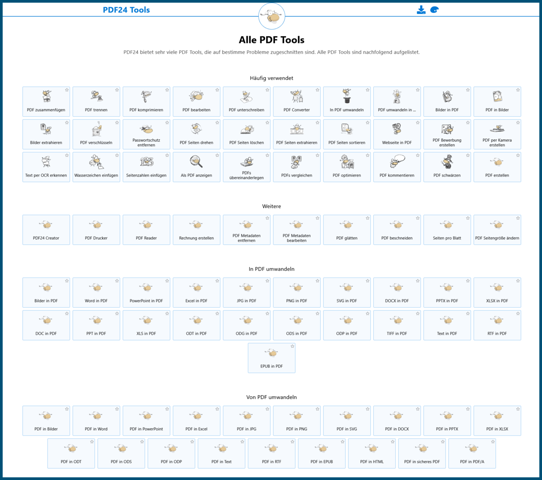
Task: Toggle the star on the TIFF in PDF tile
Action: (x=418, y=313)
